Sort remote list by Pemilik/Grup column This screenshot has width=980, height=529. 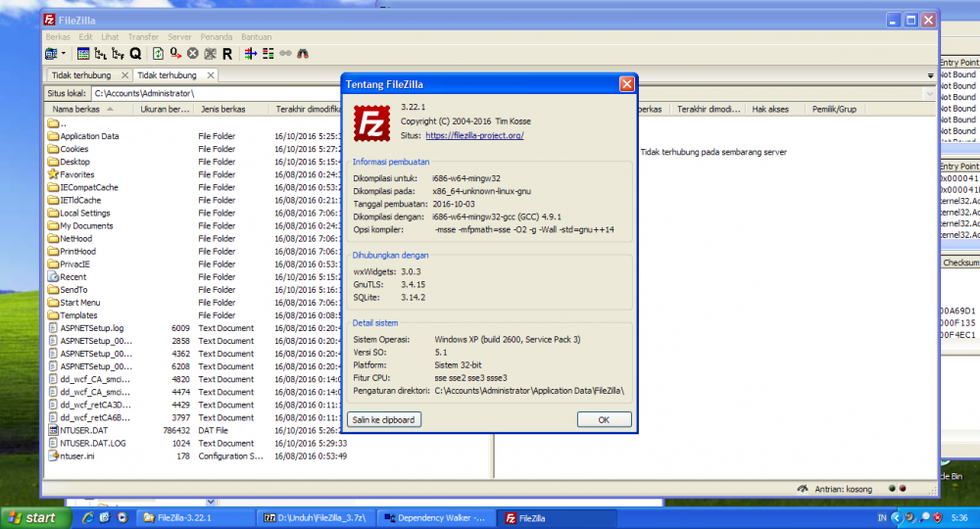click(x=834, y=109)
